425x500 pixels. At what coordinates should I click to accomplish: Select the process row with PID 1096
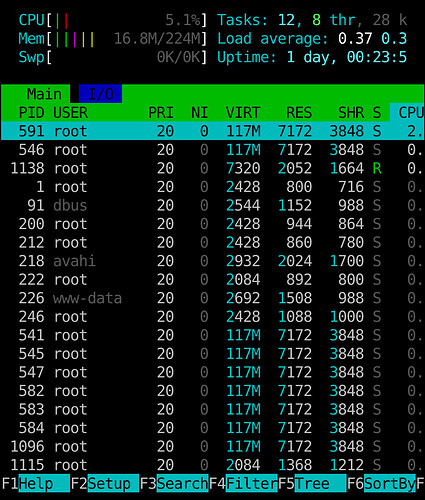pyautogui.click(x=212, y=447)
